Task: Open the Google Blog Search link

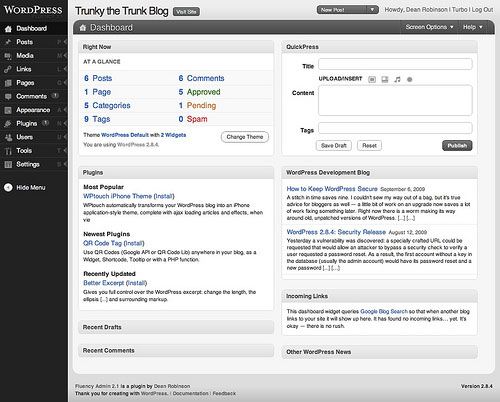Action: 384,312
